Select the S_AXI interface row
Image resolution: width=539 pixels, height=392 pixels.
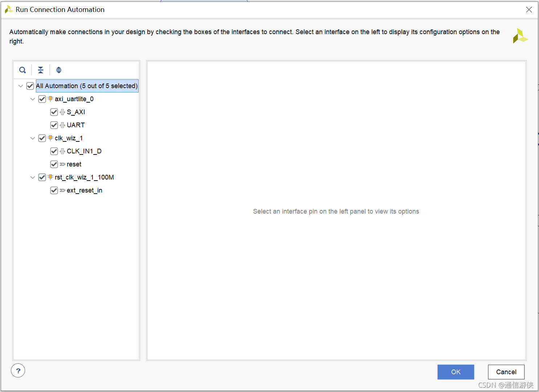[x=76, y=112]
